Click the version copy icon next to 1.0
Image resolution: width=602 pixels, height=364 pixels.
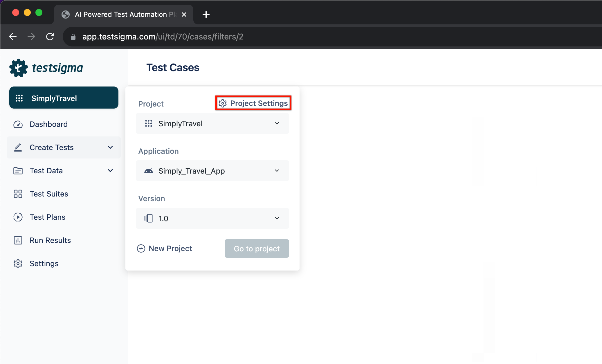tap(149, 218)
